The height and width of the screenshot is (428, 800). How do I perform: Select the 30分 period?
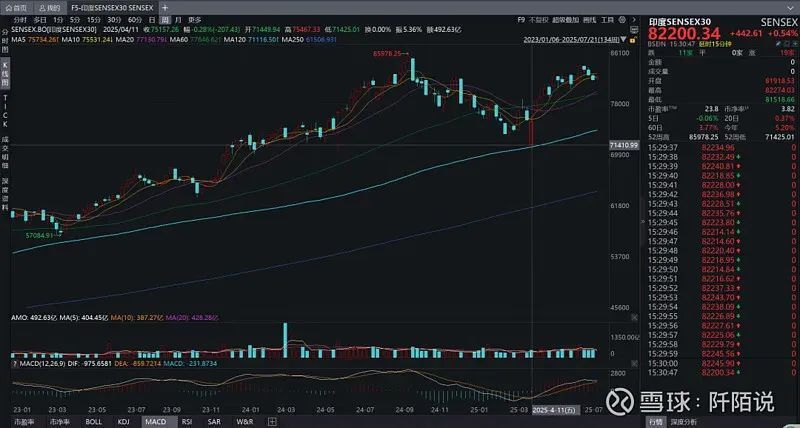pos(114,20)
